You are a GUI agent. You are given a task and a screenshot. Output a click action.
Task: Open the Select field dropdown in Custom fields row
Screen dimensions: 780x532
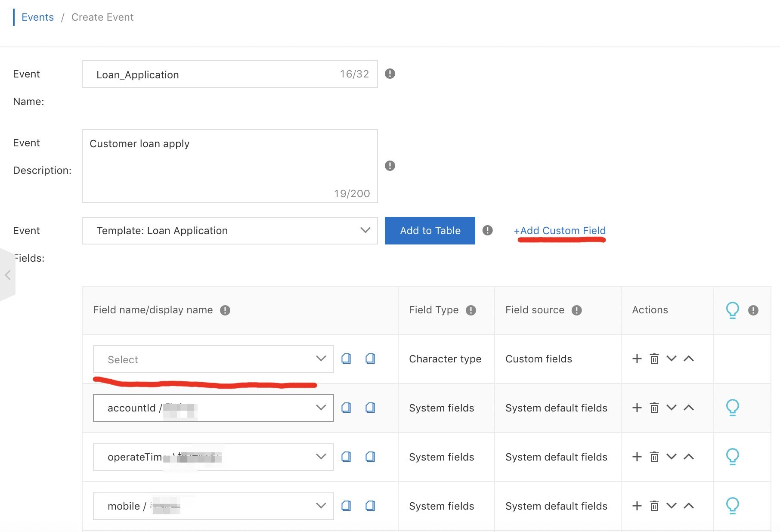point(213,359)
